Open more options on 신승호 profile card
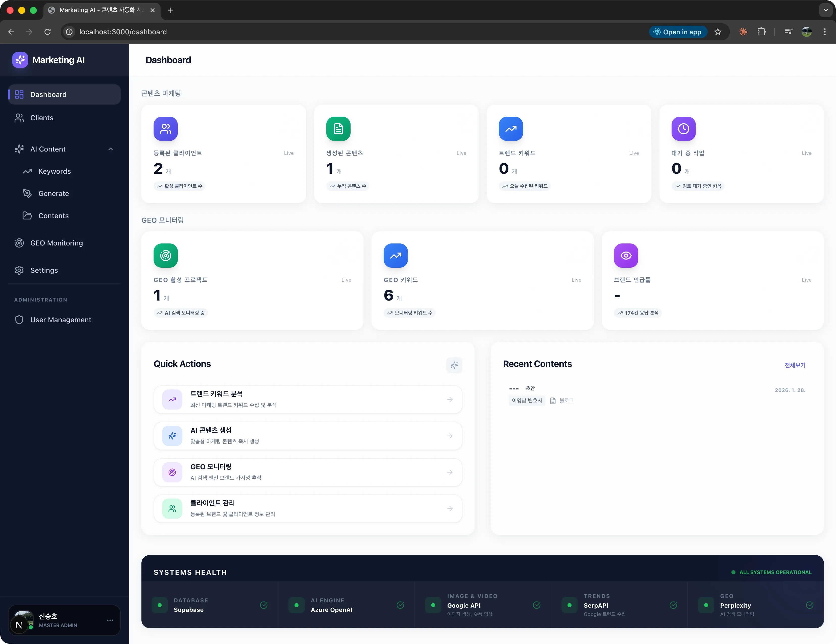 pos(110,620)
